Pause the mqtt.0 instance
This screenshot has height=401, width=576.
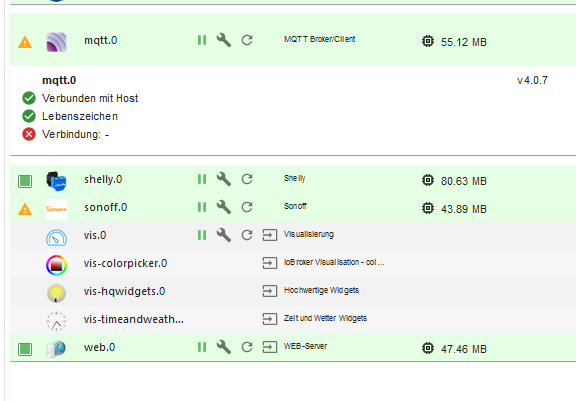pyautogui.click(x=202, y=40)
